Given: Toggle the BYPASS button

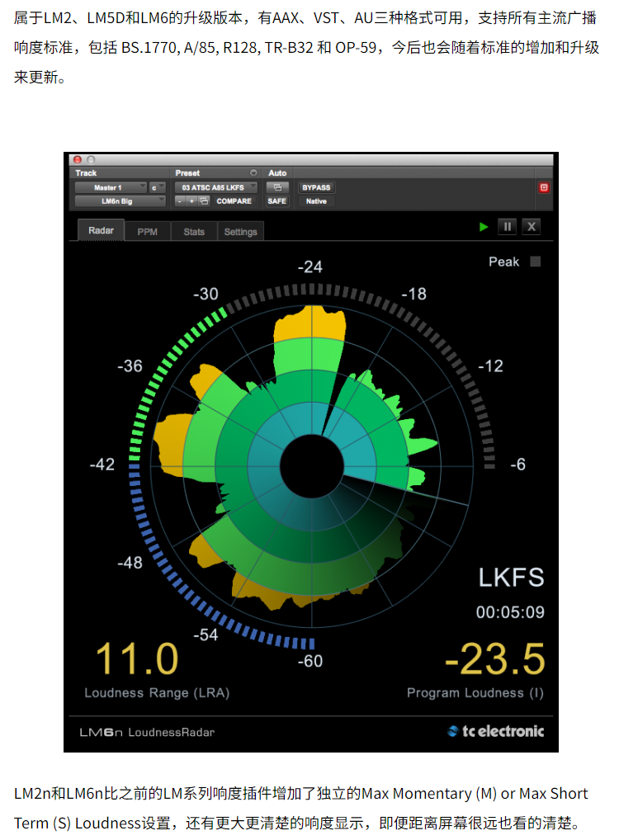Looking at the screenshot, I should click(316, 187).
